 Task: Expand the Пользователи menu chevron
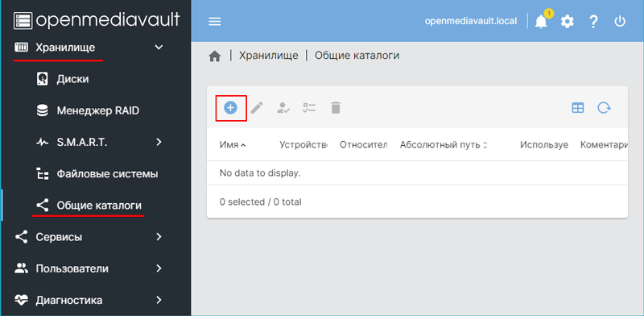159,268
